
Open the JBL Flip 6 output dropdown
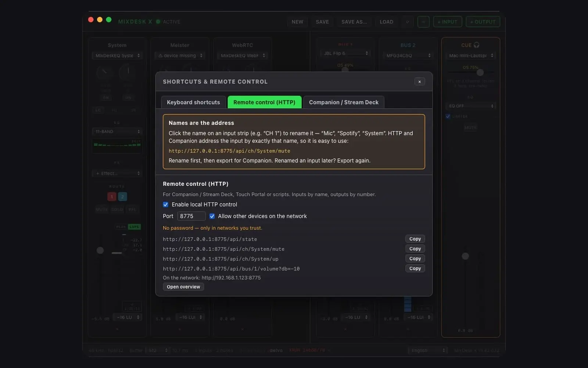click(x=345, y=53)
